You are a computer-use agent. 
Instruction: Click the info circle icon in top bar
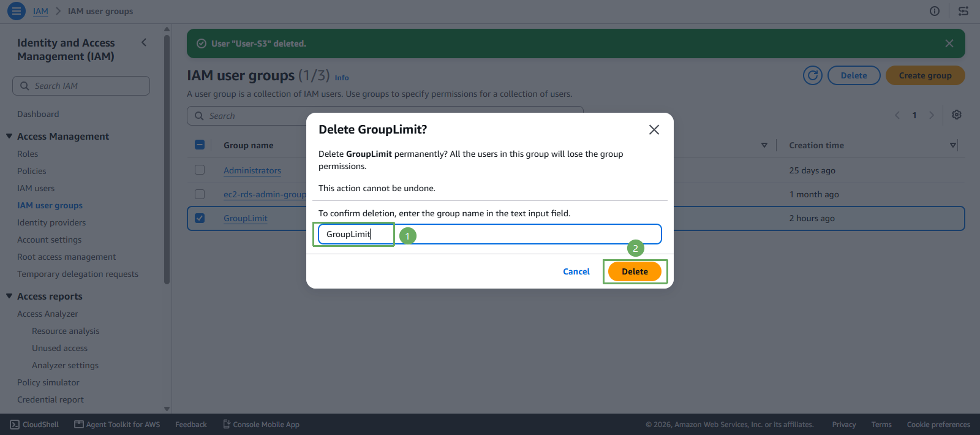pyautogui.click(x=935, y=11)
